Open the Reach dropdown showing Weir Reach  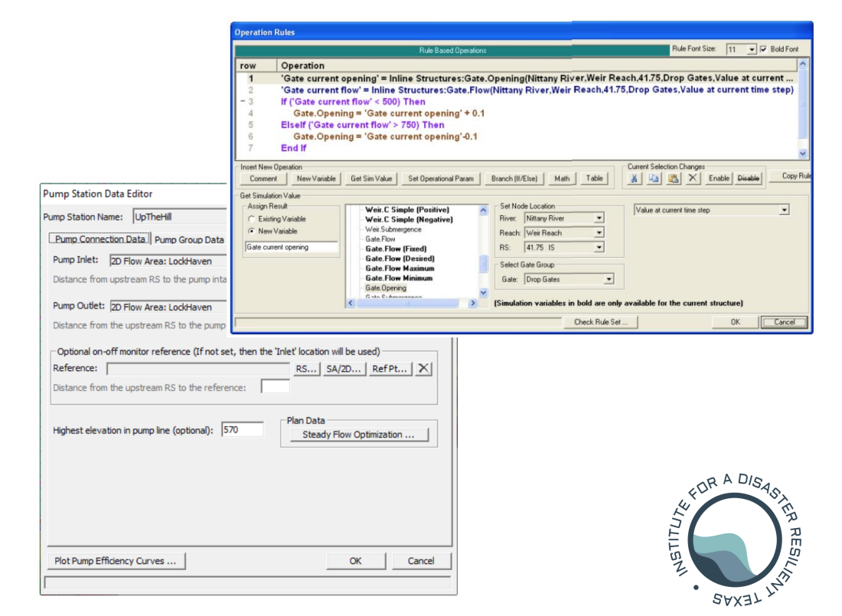[599, 233]
